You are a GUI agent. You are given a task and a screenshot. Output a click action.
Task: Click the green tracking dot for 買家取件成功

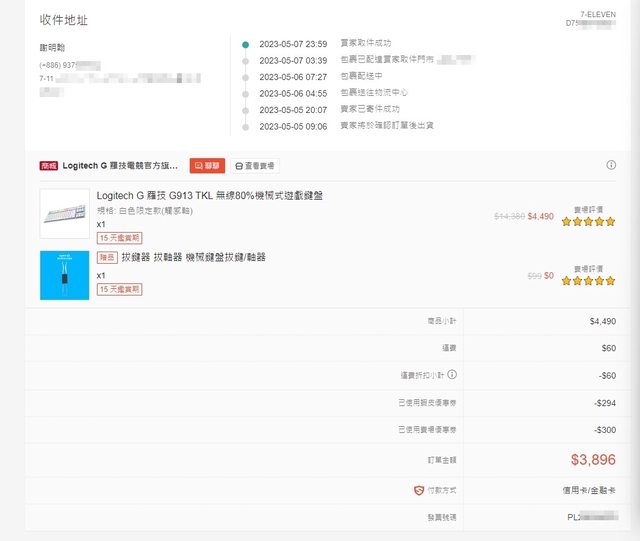tap(245, 44)
